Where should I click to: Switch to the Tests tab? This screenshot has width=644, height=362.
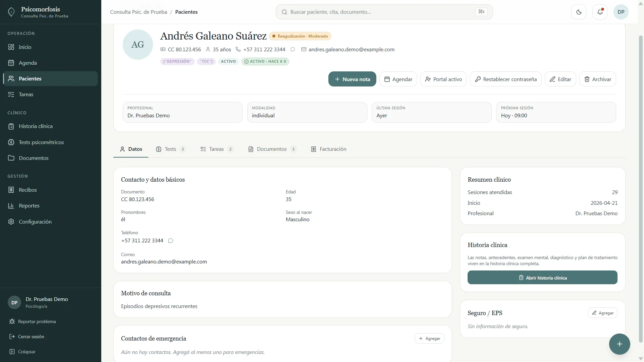(x=171, y=149)
